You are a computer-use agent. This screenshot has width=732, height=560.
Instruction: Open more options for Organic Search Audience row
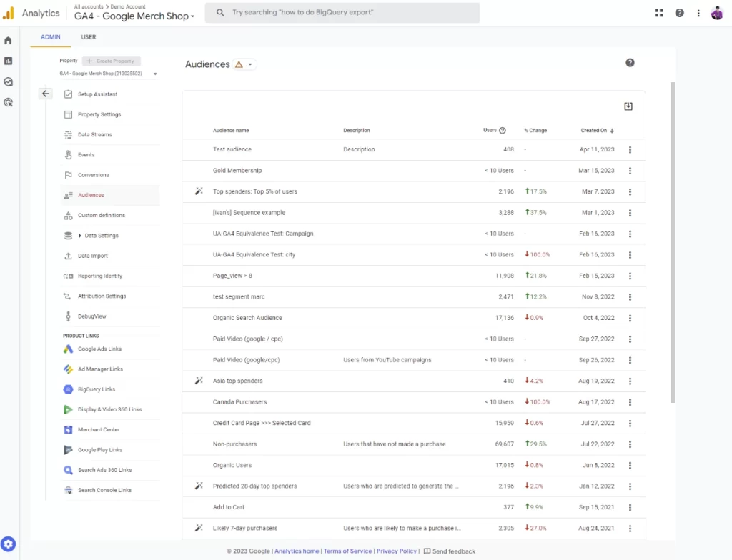click(630, 318)
